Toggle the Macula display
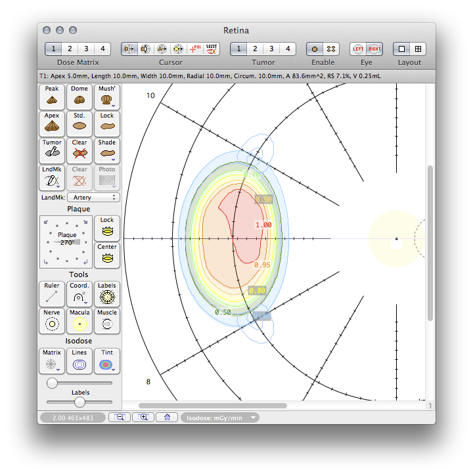Screen dimensions: 473x476 [79, 321]
